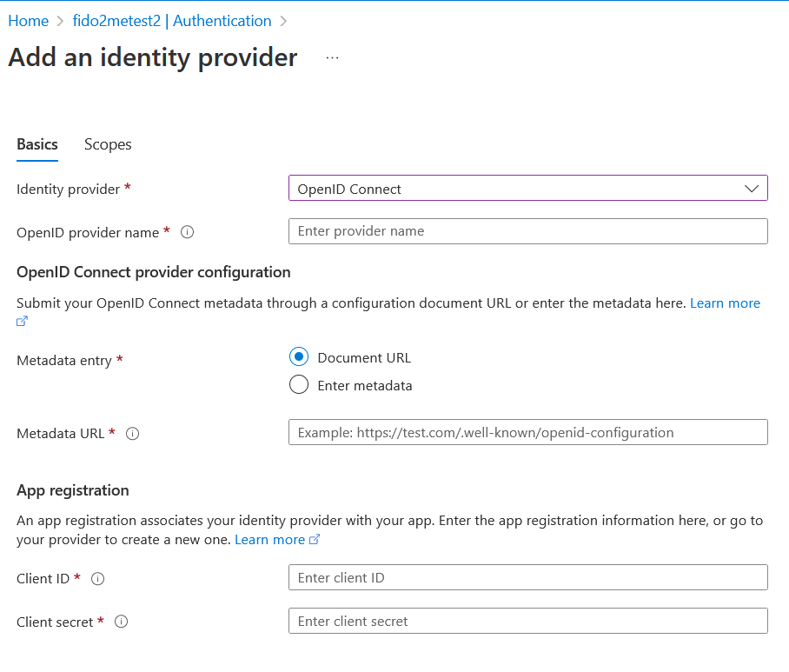Viewport: 789px width, 672px height.
Task: Expand the Identity provider dropdown
Action: [527, 189]
